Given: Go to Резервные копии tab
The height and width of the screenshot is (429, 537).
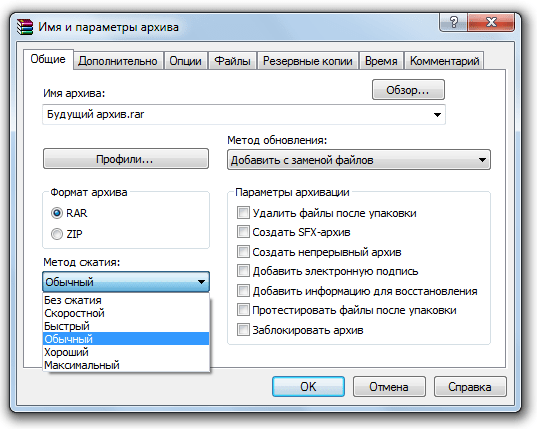Looking at the screenshot, I should (x=308, y=61).
